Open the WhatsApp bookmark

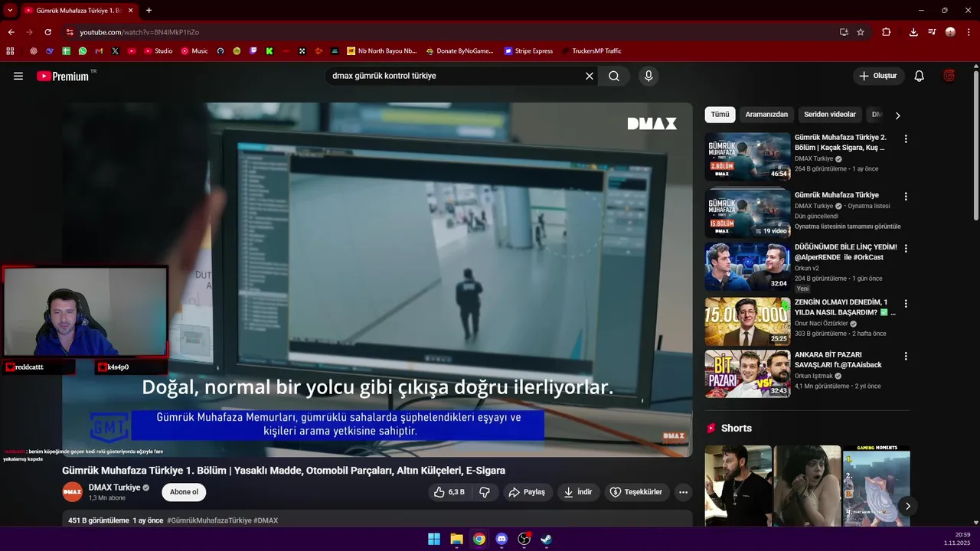(x=83, y=51)
